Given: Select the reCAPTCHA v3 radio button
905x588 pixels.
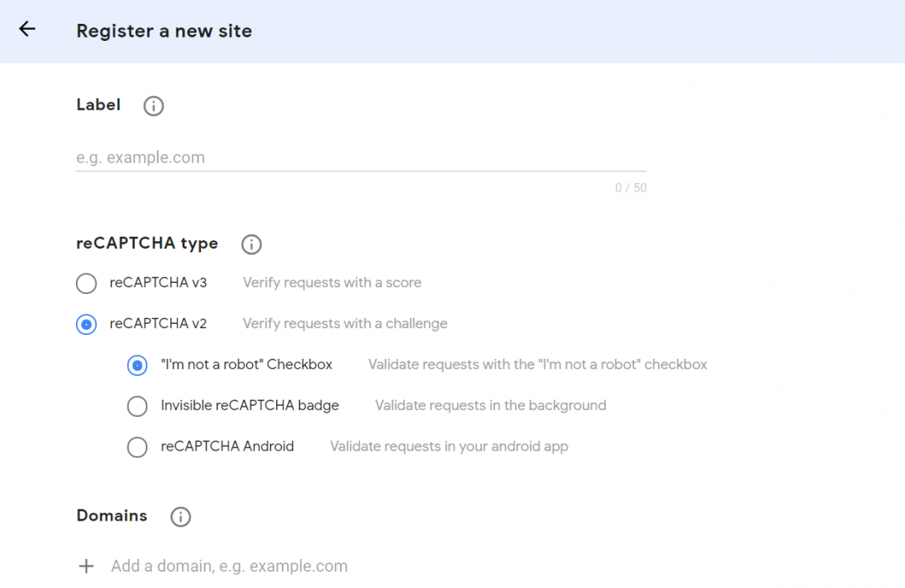Looking at the screenshot, I should coord(85,283).
